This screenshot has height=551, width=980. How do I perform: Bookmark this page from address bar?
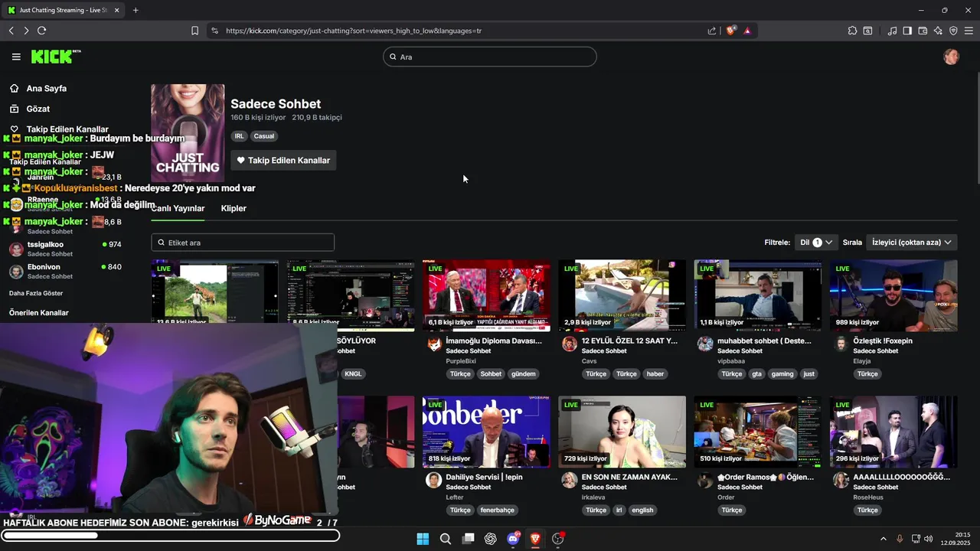pyautogui.click(x=194, y=31)
